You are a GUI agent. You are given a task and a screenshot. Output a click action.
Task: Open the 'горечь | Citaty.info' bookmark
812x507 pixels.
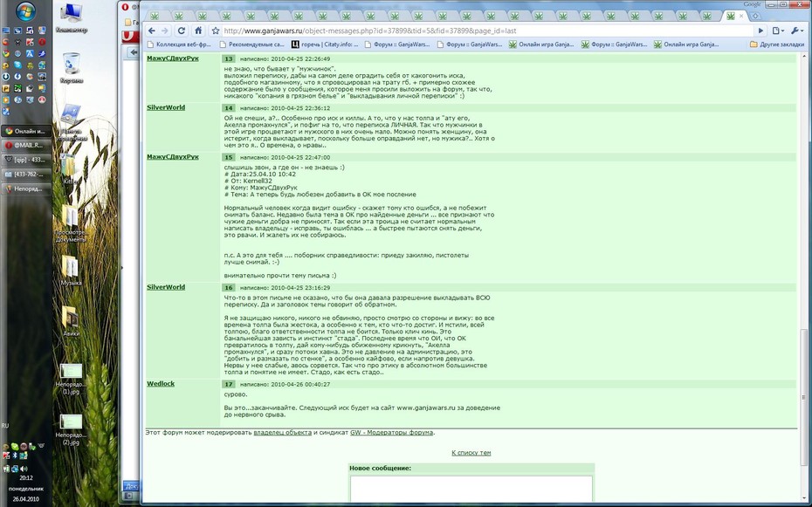click(x=325, y=45)
